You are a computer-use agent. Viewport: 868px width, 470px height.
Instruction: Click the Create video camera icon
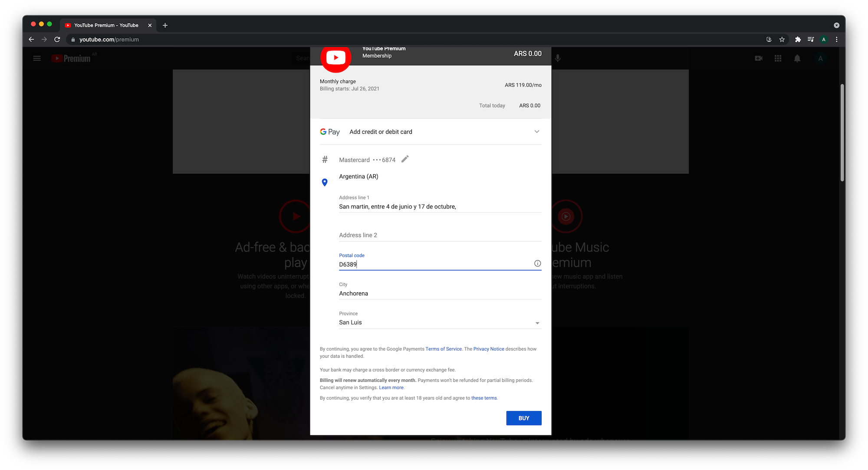(759, 58)
